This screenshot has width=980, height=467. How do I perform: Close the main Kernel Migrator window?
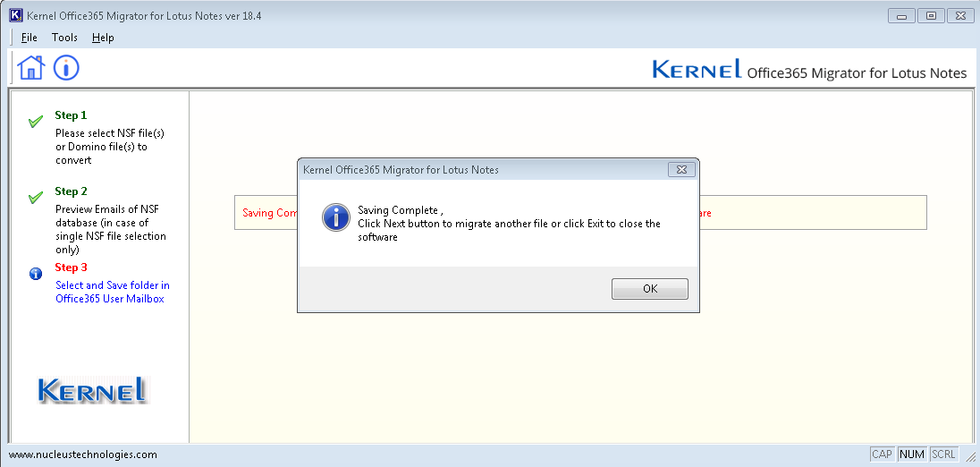tap(960, 15)
